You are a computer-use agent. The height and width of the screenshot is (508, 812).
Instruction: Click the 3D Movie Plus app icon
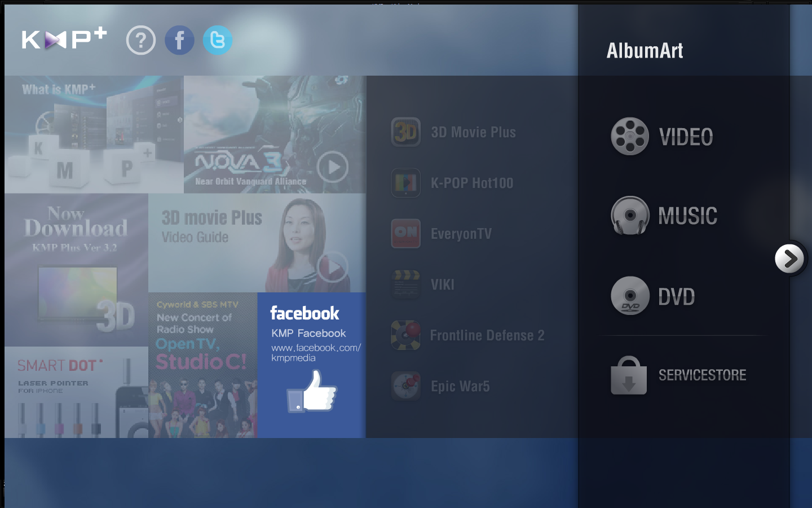point(406,132)
